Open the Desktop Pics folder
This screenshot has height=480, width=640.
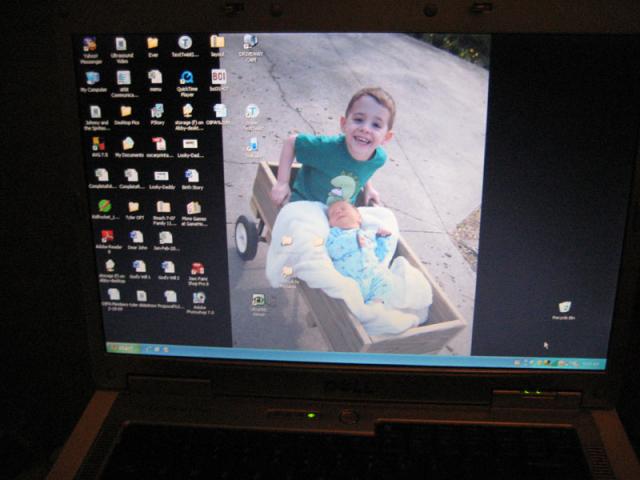coord(127,116)
